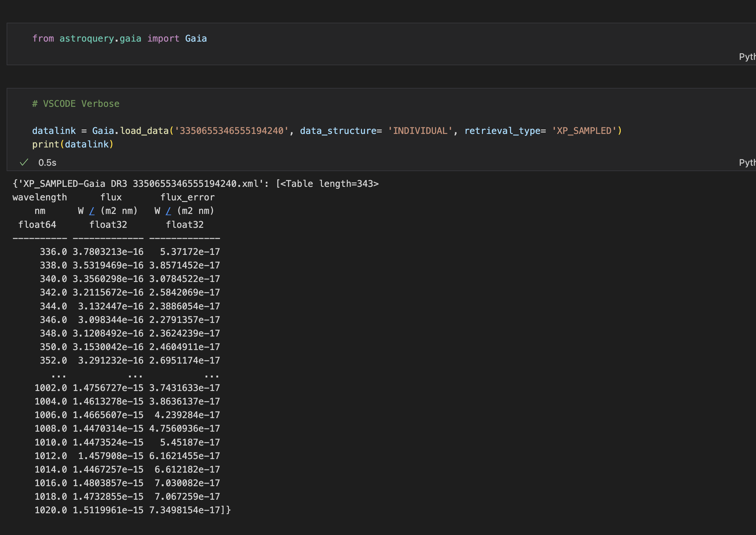
Task: Click the blue slash unit link in flux_error column
Action: coord(168,210)
